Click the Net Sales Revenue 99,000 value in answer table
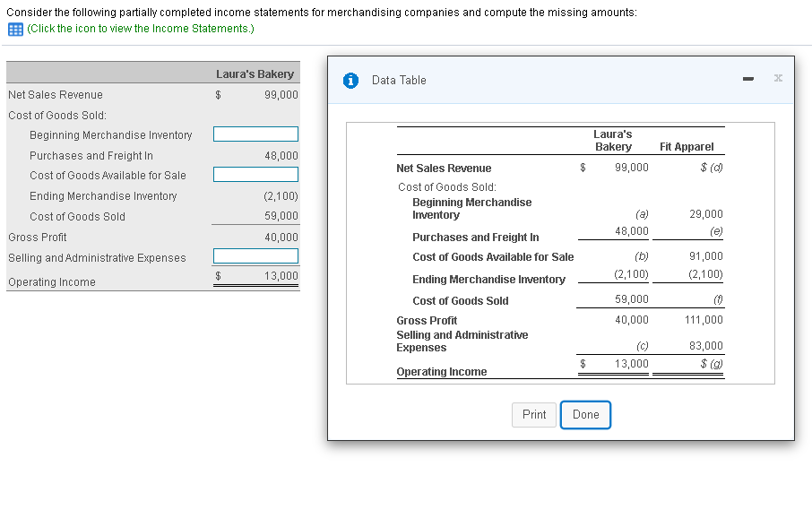 click(x=281, y=95)
